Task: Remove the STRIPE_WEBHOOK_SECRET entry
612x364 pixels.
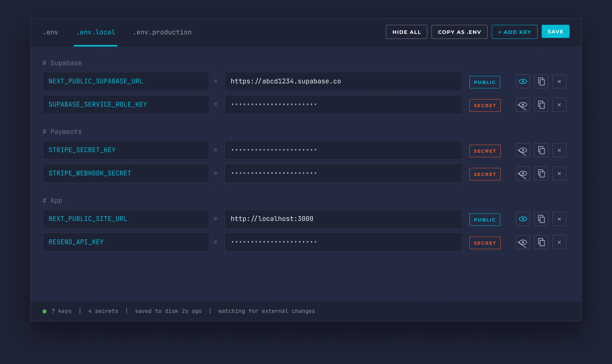Action: point(559,173)
